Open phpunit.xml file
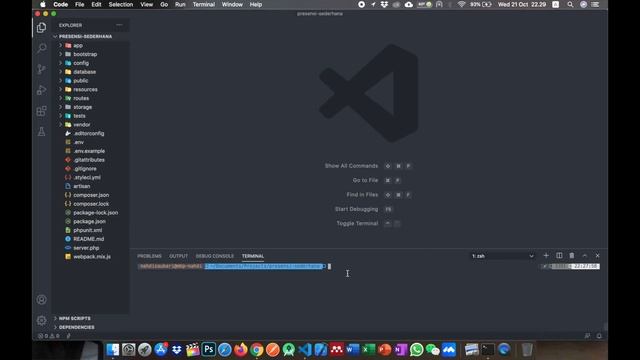The image size is (640, 360). tap(88, 230)
